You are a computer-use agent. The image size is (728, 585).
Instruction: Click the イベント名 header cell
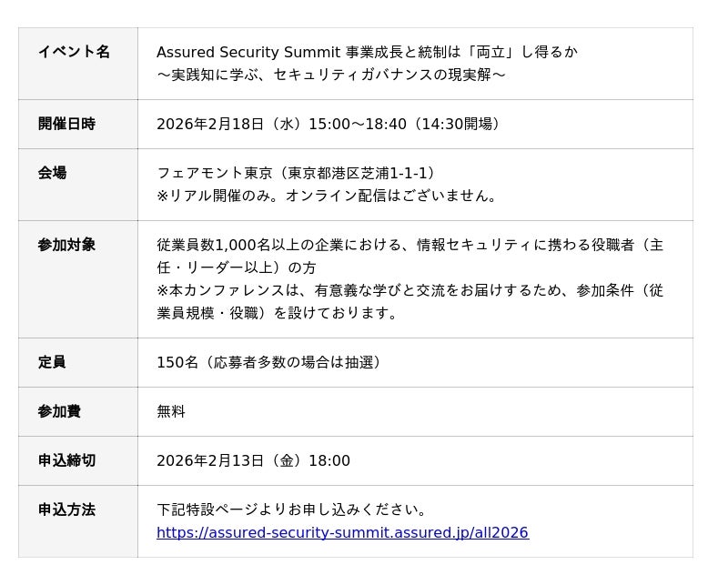click(74, 52)
